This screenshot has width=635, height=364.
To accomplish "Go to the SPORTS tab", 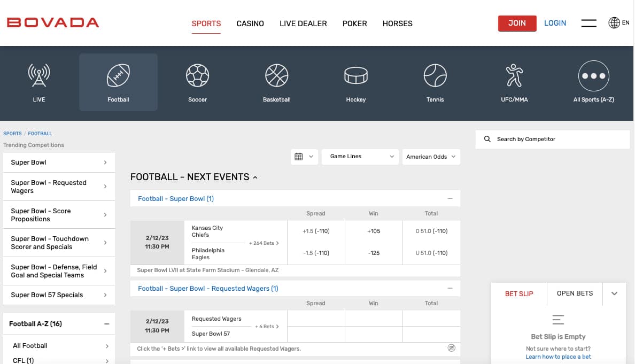I will (x=206, y=24).
